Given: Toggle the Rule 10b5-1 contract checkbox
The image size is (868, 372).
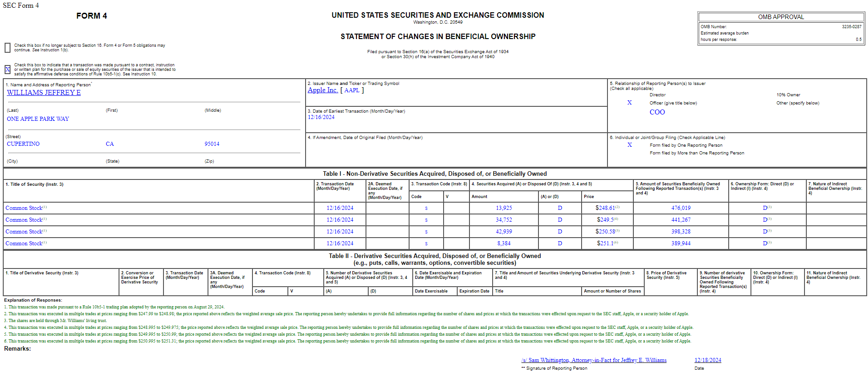Looking at the screenshot, I should (7, 69).
